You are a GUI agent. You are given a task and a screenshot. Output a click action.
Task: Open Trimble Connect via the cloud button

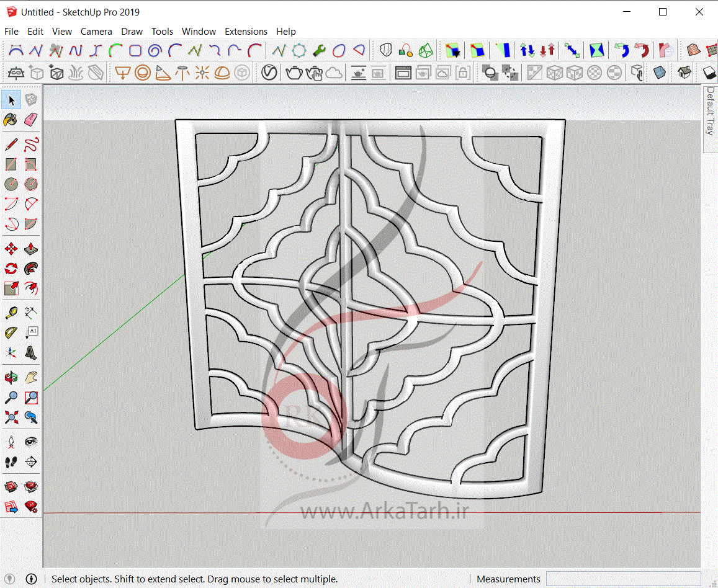tap(335, 73)
